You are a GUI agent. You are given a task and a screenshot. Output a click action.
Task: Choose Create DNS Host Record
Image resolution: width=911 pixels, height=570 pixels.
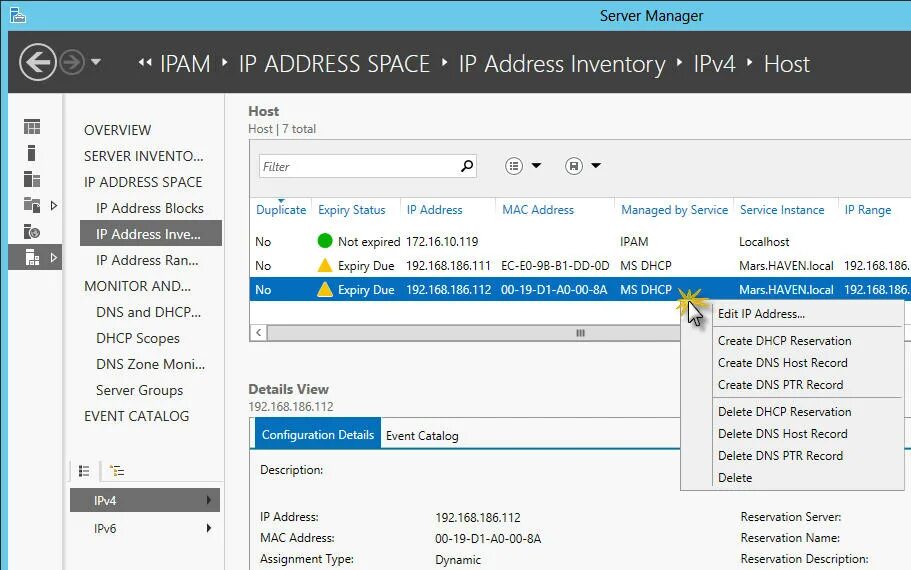(783, 363)
